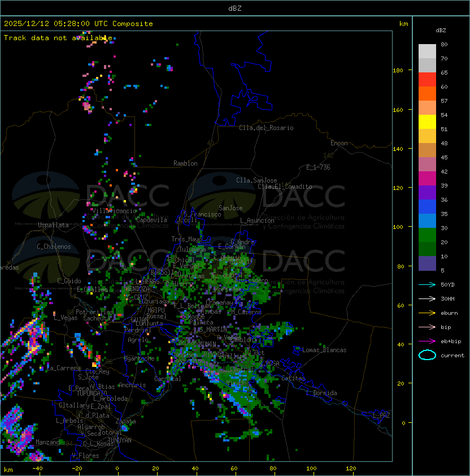
Task: Click the 'E_1-736' map label
Action: pos(318,167)
